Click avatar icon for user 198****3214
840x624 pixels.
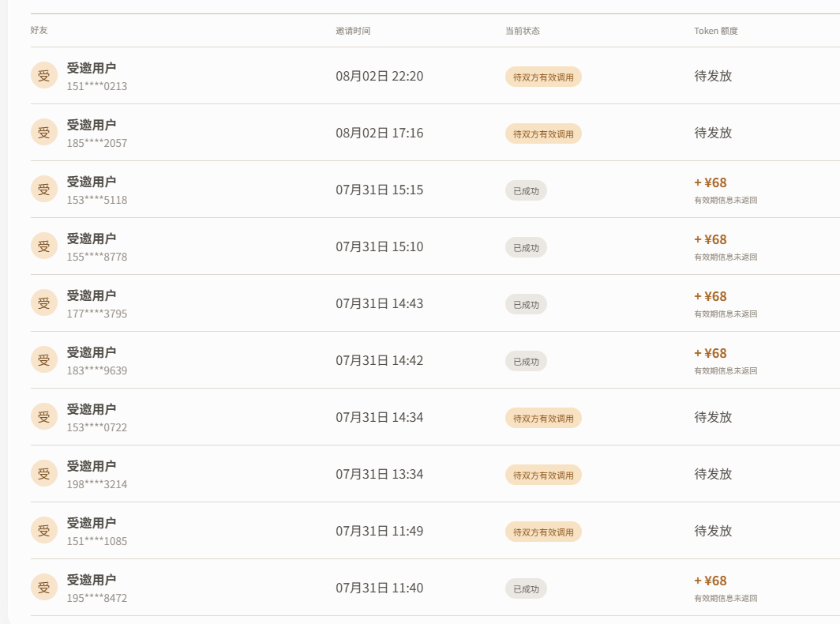(44, 473)
